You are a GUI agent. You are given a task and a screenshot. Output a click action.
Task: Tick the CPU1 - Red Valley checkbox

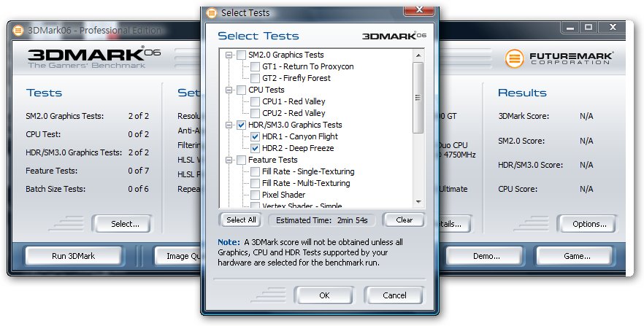(255, 101)
